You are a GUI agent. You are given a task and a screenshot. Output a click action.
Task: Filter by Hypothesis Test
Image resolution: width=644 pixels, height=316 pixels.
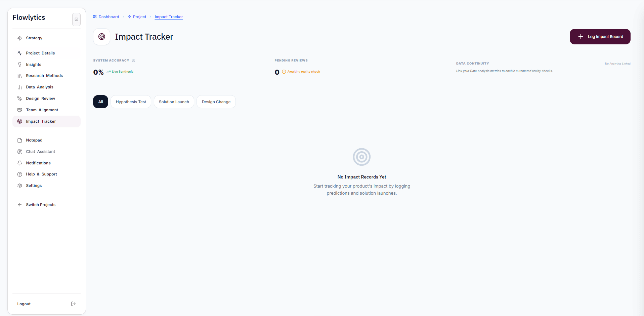pyautogui.click(x=131, y=102)
